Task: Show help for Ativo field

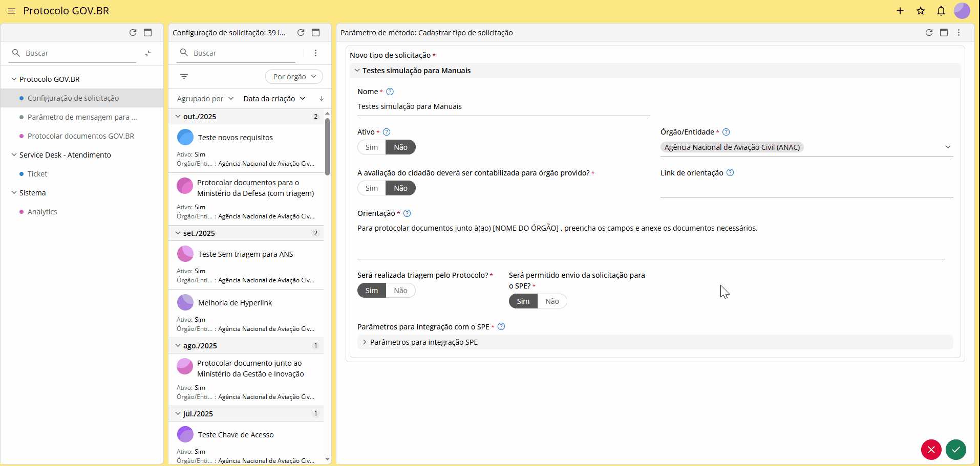Action: click(x=387, y=132)
